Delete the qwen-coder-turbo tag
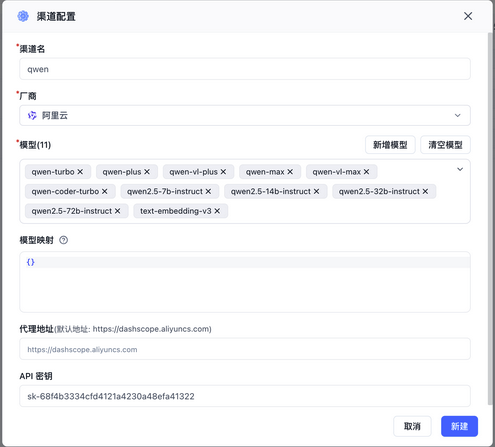Viewport: 495px width, 447px height. [105, 191]
